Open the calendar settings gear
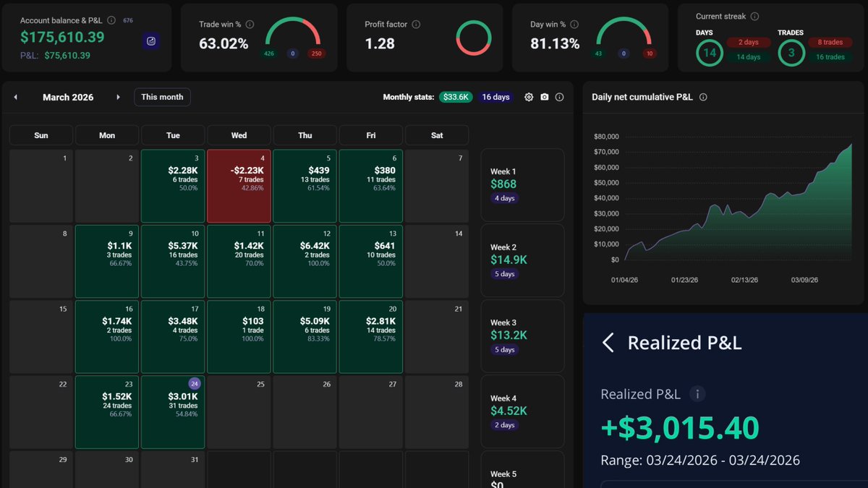The width and height of the screenshot is (868, 488). [529, 96]
